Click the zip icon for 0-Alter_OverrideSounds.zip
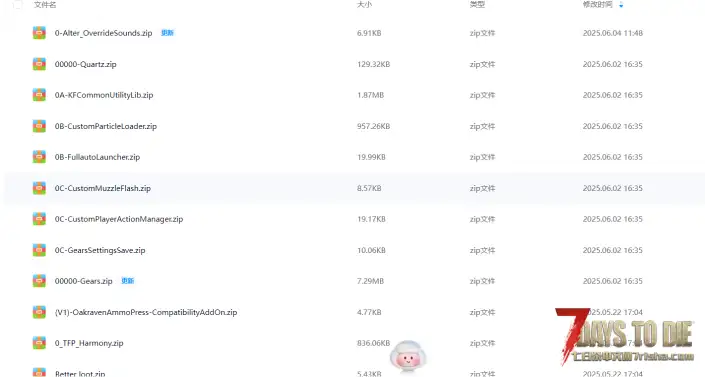 pyautogui.click(x=39, y=33)
